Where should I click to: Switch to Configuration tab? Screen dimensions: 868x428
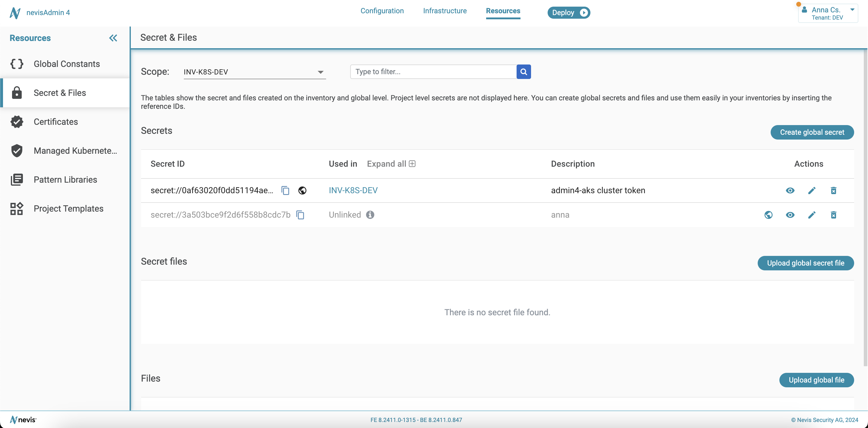[382, 11]
